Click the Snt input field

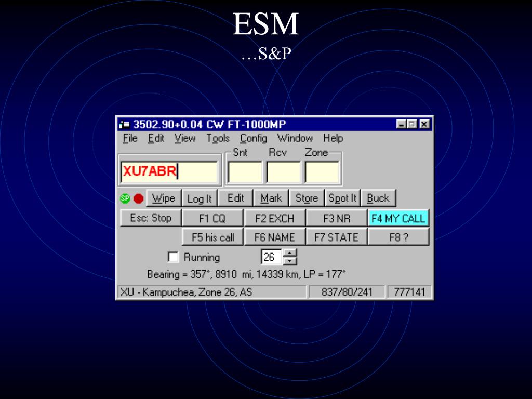tap(245, 172)
